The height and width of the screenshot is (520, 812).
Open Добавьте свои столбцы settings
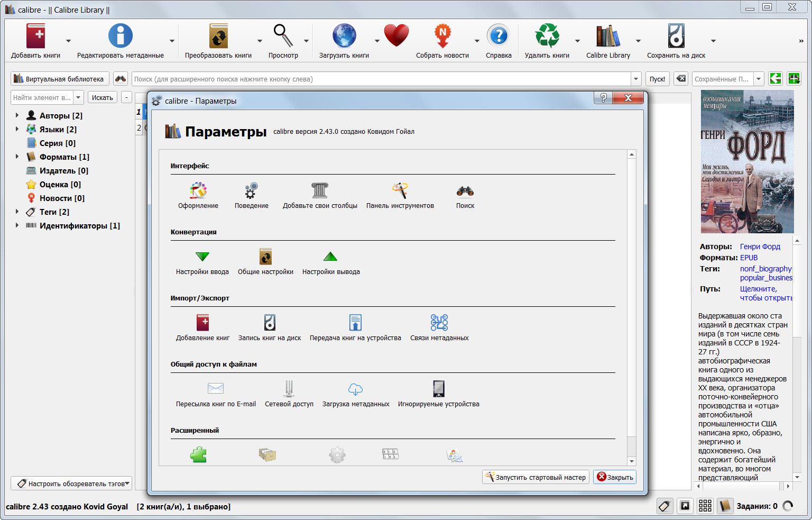[320, 196]
